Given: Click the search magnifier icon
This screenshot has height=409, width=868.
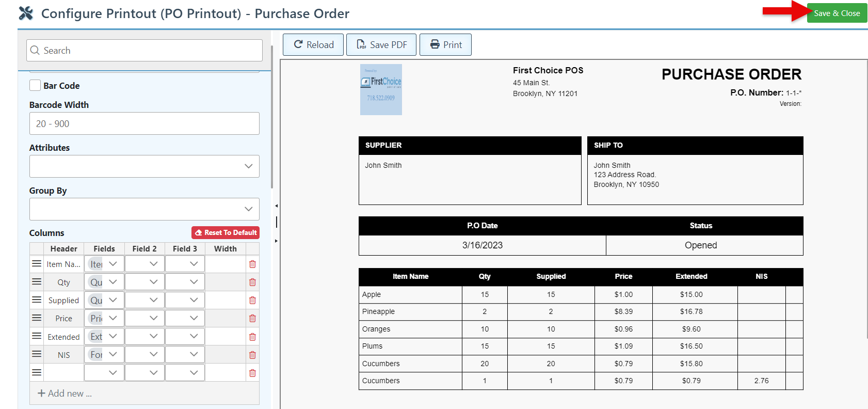Looking at the screenshot, I should tap(35, 51).
